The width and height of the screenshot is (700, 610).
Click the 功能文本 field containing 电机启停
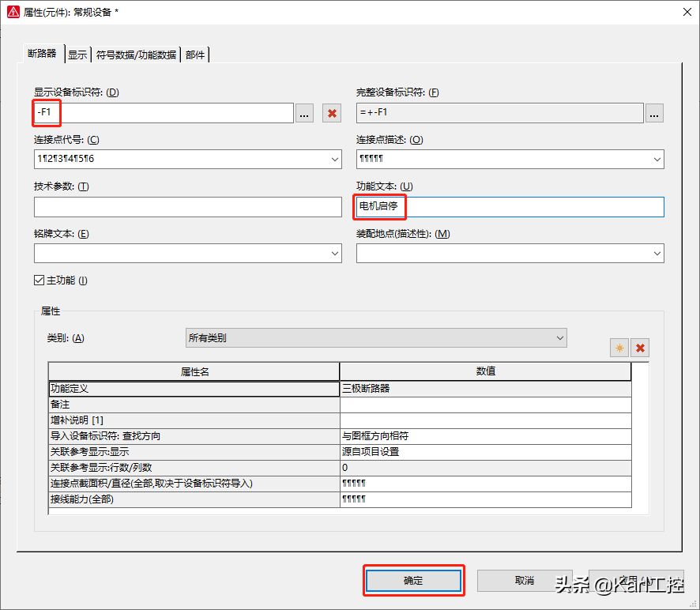pos(510,207)
